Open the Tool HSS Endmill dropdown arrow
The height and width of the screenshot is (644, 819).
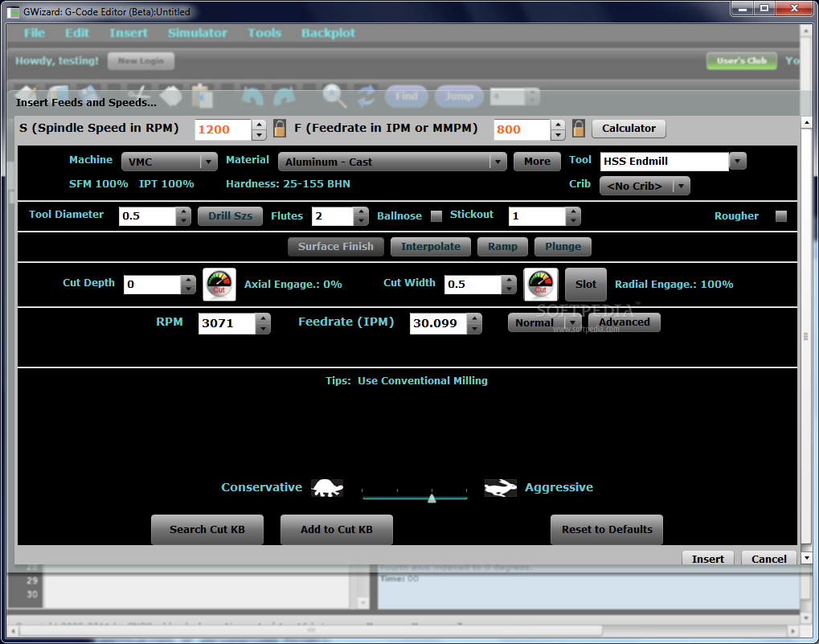click(737, 161)
